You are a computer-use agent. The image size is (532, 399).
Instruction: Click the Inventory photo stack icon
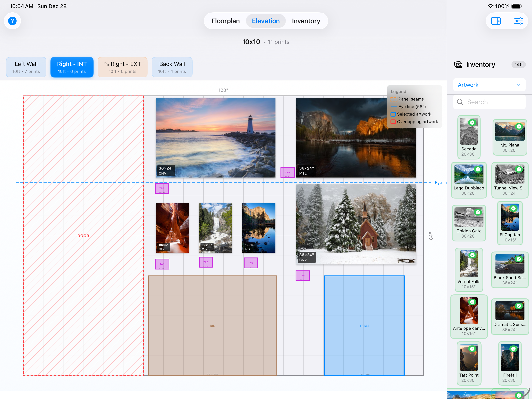458,64
